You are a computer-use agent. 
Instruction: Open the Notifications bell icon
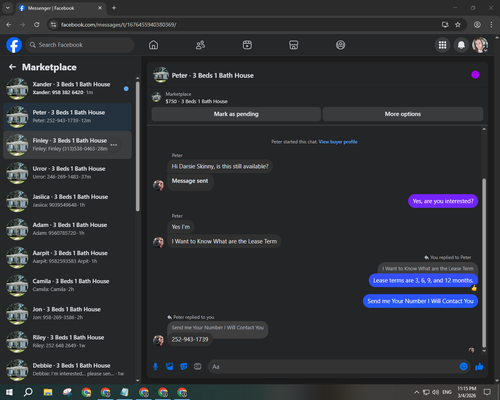[461, 45]
